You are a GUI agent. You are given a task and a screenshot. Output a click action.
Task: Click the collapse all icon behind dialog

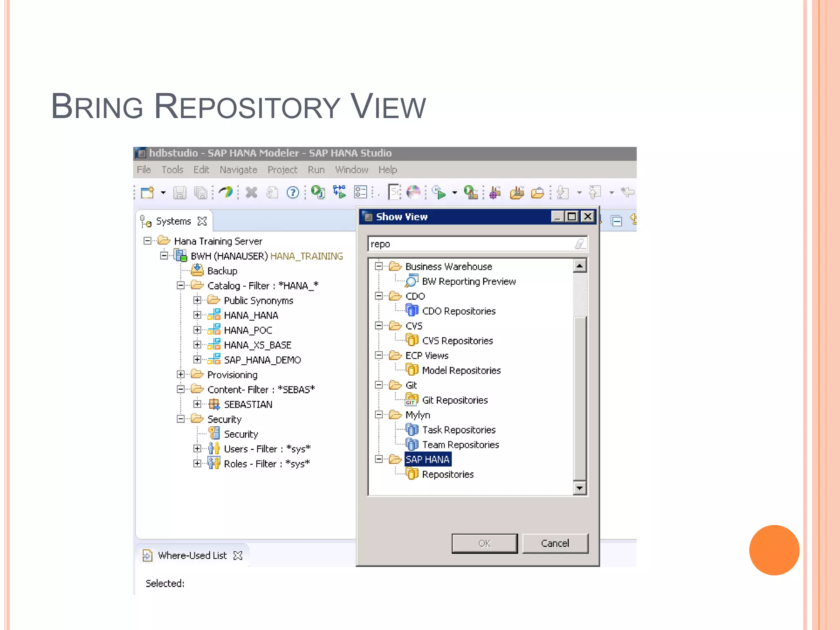[x=616, y=221]
